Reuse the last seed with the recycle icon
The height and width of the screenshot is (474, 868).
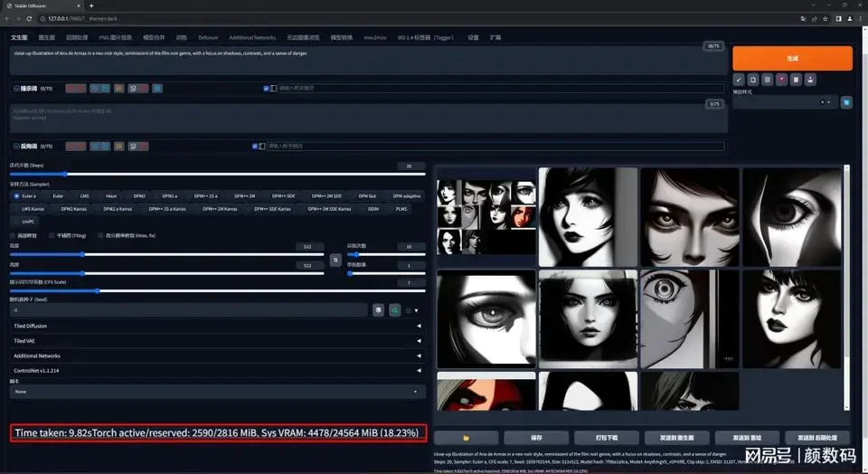point(394,310)
